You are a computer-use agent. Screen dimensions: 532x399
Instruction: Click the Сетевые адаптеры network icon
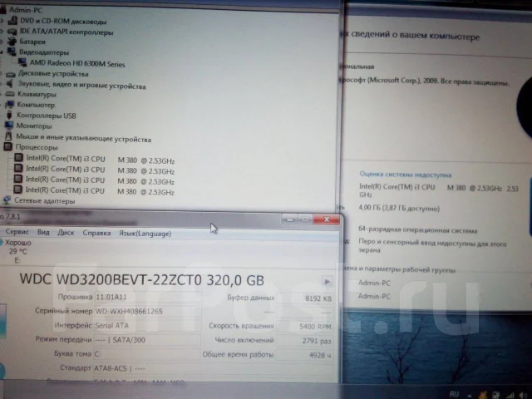tap(7, 200)
